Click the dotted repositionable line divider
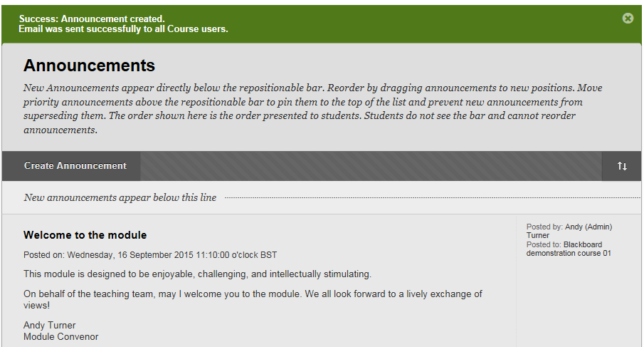This screenshot has width=644, height=347. pos(433,198)
